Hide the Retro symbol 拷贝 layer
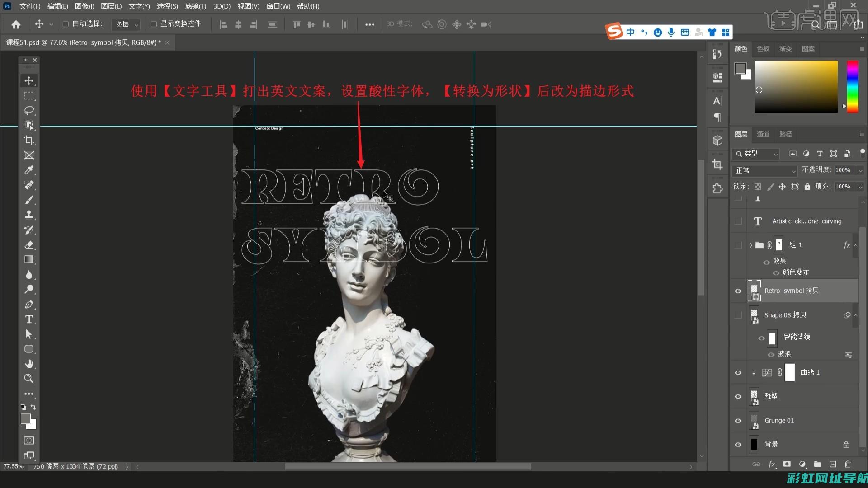 [738, 291]
